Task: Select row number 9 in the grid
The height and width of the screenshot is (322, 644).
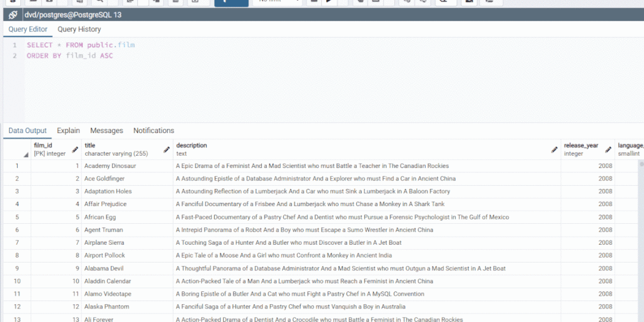Action: [x=17, y=269]
